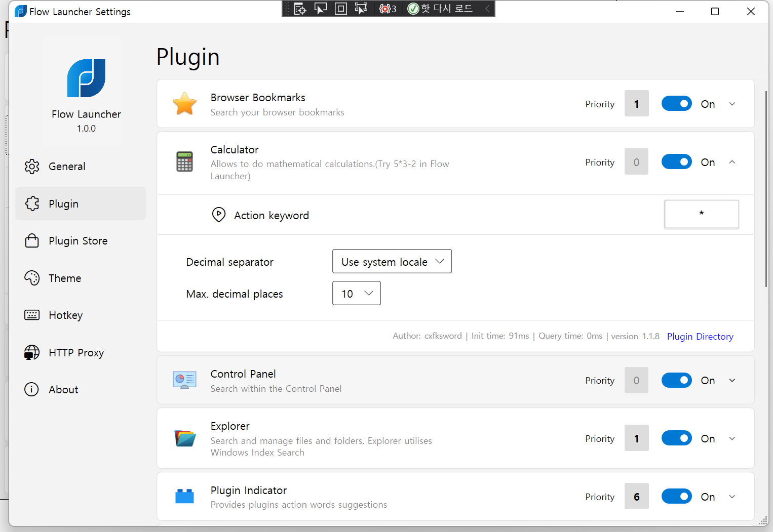Click the Flow Launcher version '1.0.0' text

86,128
